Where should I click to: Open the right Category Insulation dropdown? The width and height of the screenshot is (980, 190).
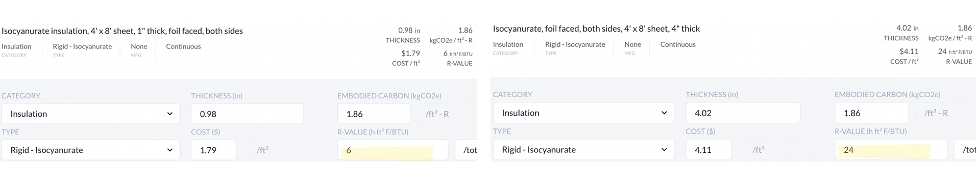pyautogui.click(x=583, y=113)
